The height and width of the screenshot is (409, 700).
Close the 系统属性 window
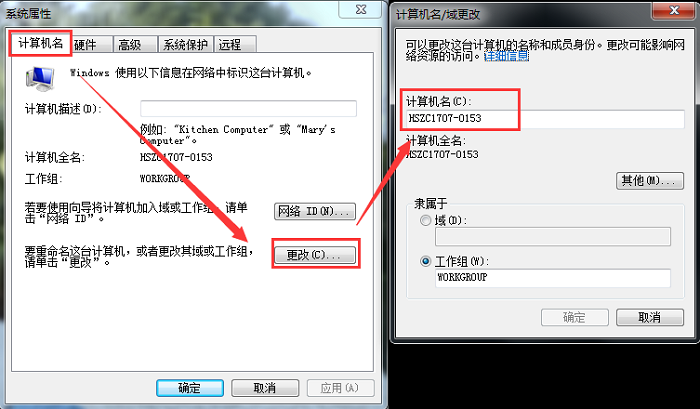361,9
